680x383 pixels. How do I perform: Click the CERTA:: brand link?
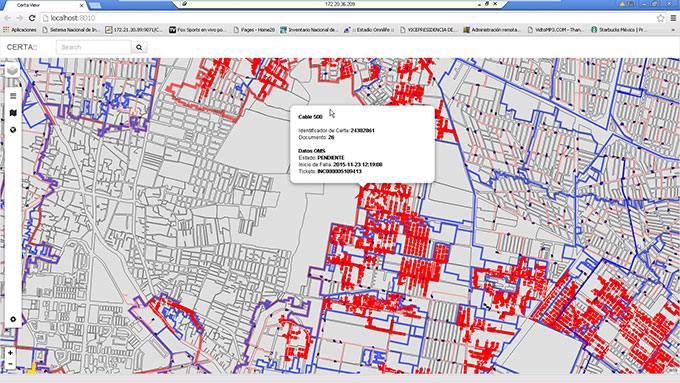[x=22, y=47]
